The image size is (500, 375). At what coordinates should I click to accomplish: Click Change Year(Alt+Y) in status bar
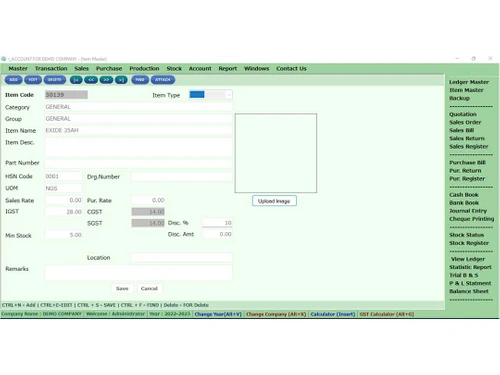pyautogui.click(x=218, y=314)
